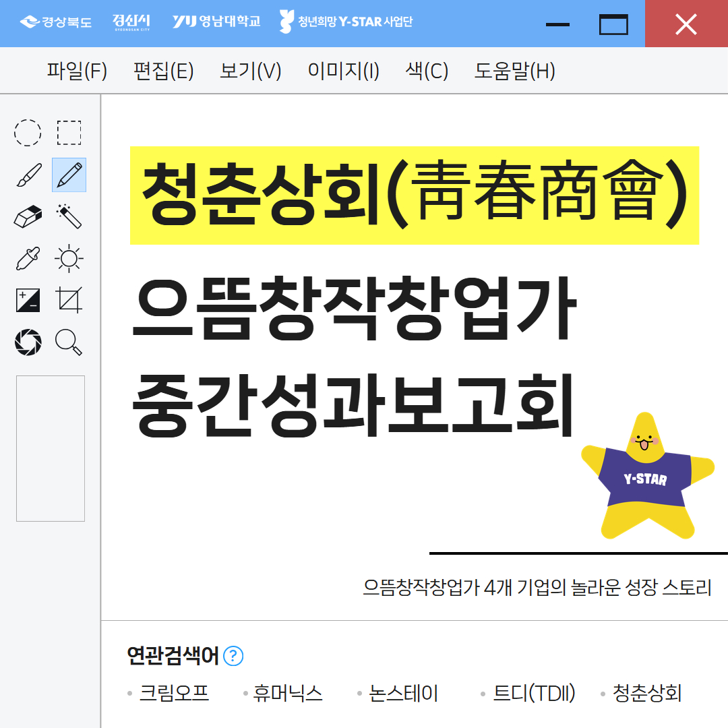
Task: Select the elliptical selection tool
Action: 28,132
